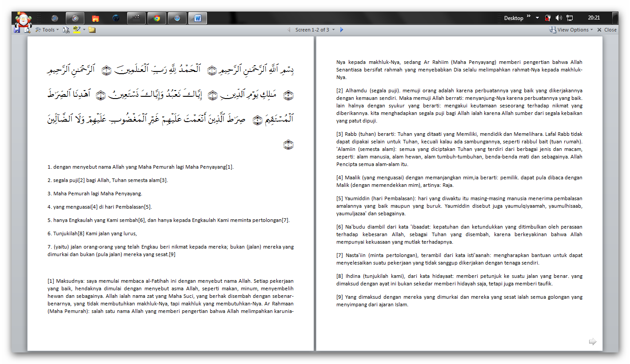Click footnote '[7] Nasta'iin (minta pertolongan)' paragraph
Viewport: 630px width, 364px height.
[x=459, y=259]
